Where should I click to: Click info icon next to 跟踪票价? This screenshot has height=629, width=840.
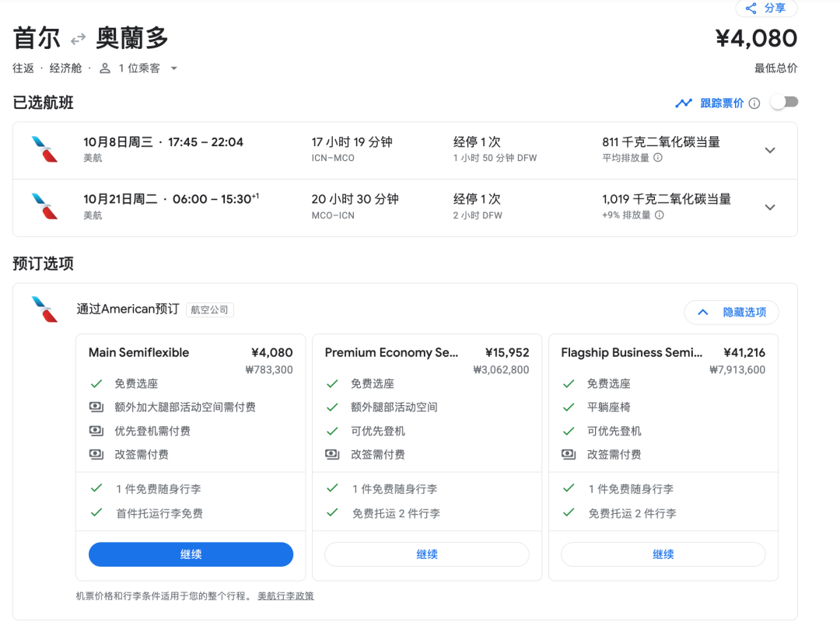pyautogui.click(x=754, y=103)
